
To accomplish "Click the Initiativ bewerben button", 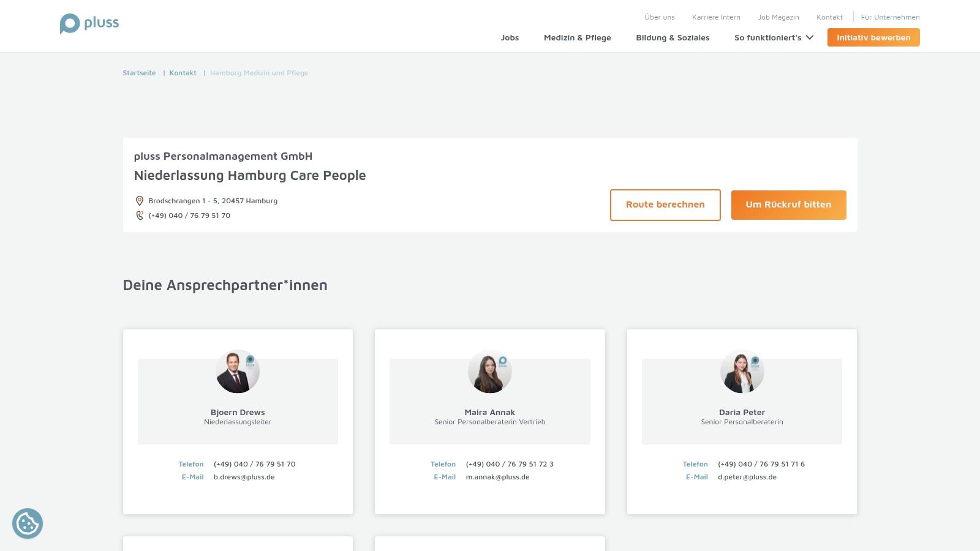I will pos(873,37).
